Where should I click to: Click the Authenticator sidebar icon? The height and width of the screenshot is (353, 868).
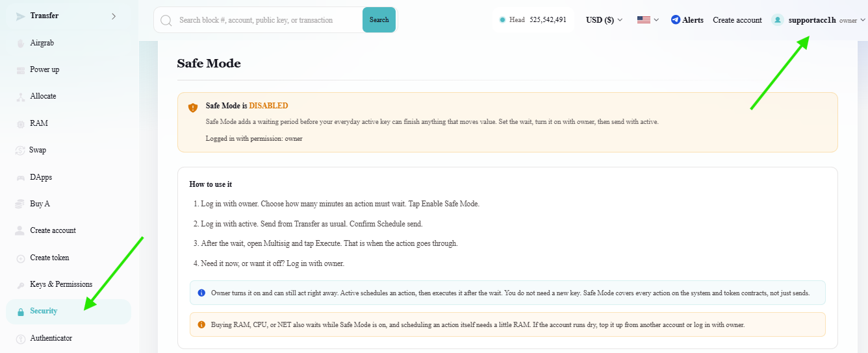pyautogui.click(x=20, y=338)
